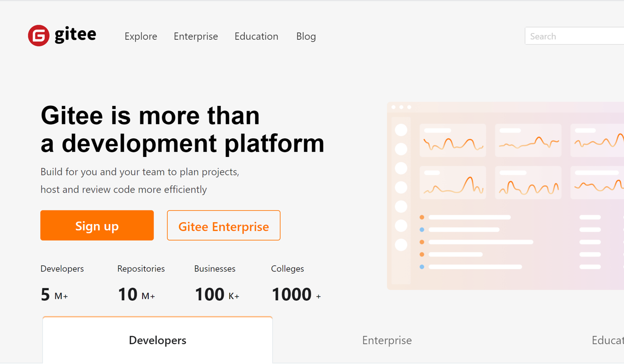Viewport: 624px width, 364px height.
Task: Go to the Education page
Action: tap(256, 36)
